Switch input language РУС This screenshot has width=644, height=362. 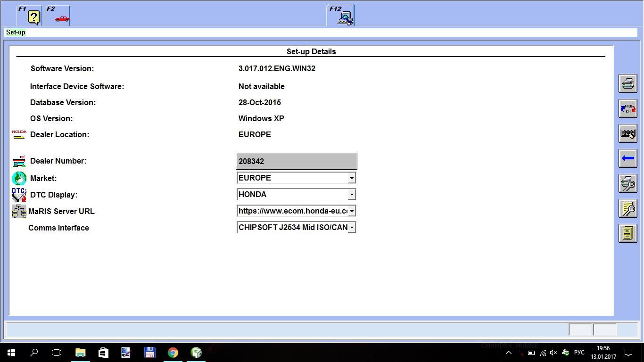(579, 353)
